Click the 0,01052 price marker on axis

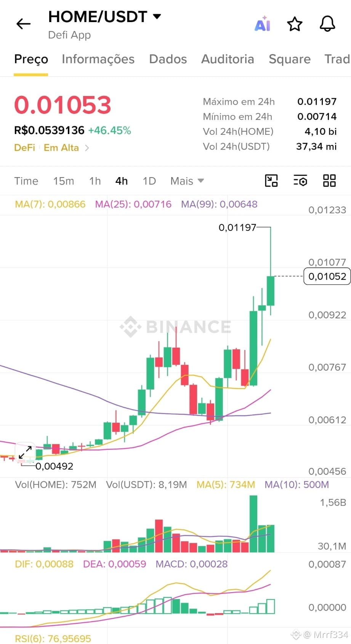(x=327, y=276)
